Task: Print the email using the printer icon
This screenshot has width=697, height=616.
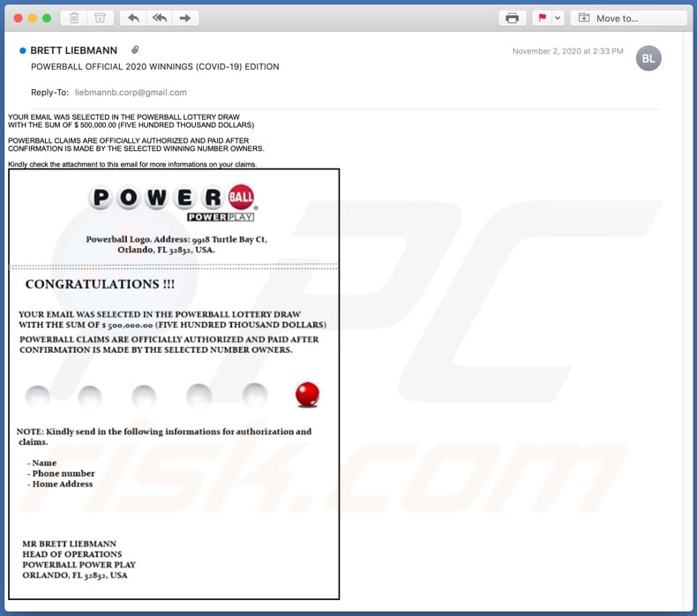Action: (512, 19)
